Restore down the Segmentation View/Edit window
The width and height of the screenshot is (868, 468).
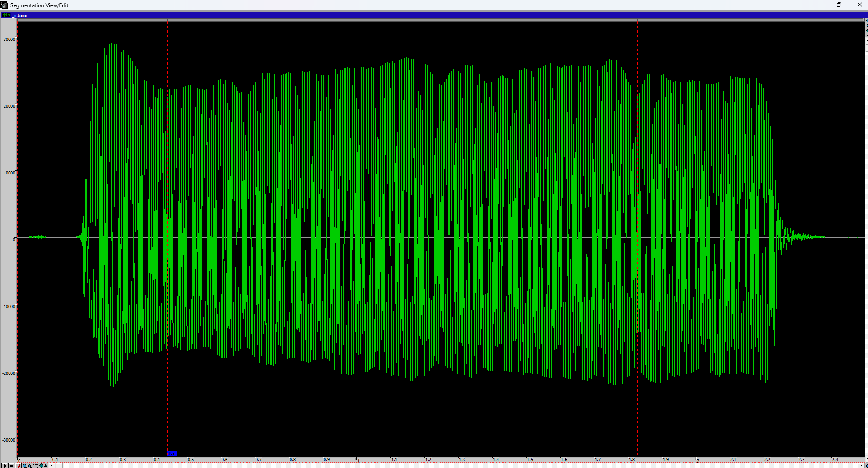[x=839, y=5]
